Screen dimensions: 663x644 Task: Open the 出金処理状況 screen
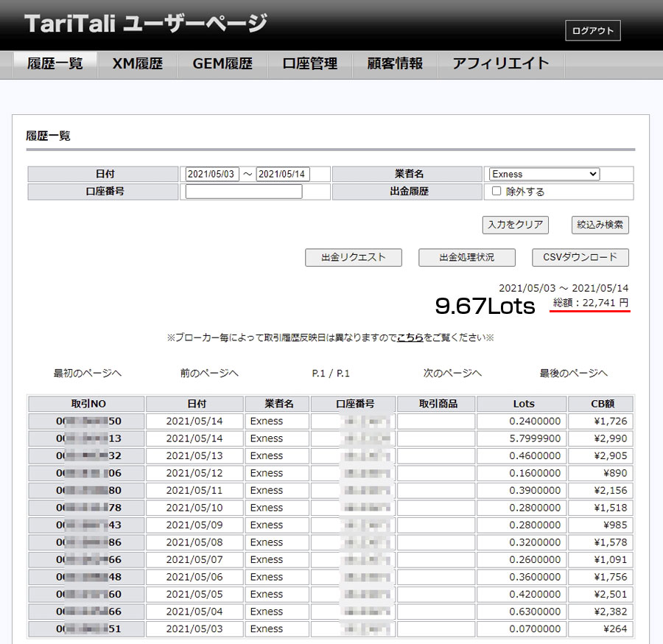[x=466, y=257]
